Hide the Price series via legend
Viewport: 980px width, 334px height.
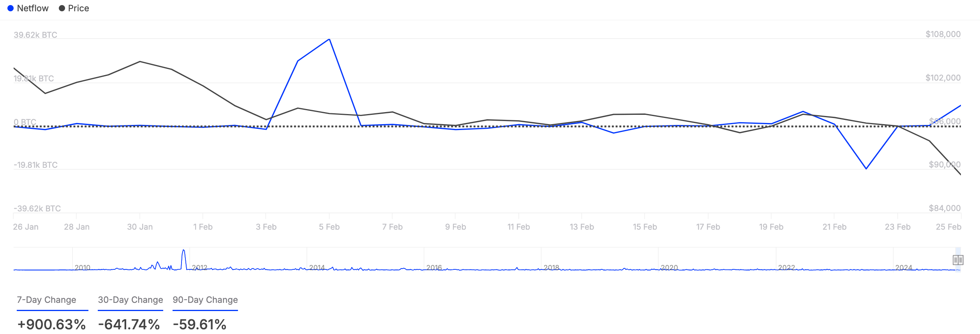[x=74, y=8]
